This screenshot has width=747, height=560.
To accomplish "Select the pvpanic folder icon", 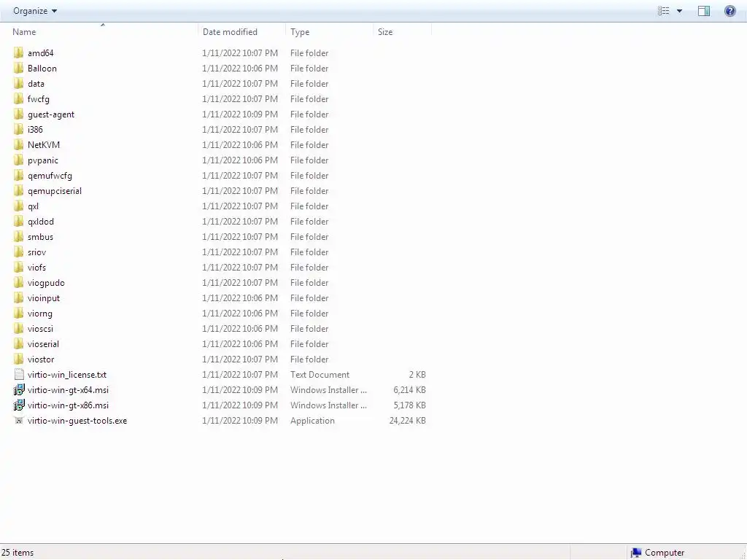I will point(18,160).
